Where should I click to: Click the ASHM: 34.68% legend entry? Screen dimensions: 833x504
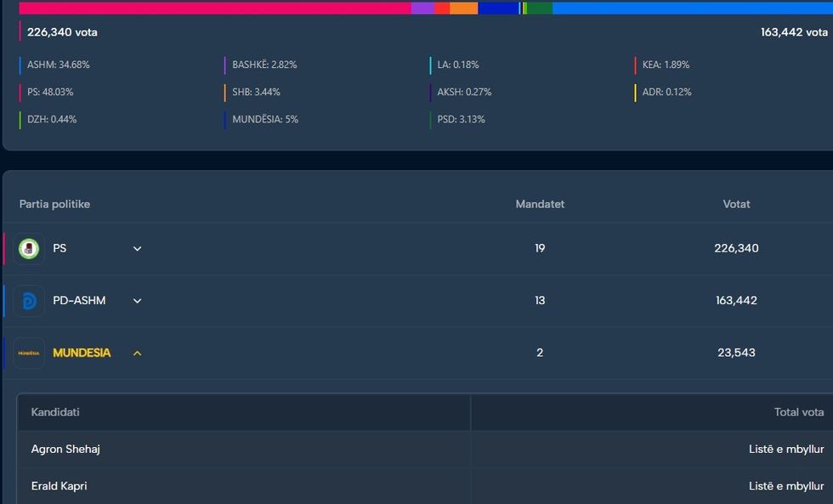[x=58, y=65]
